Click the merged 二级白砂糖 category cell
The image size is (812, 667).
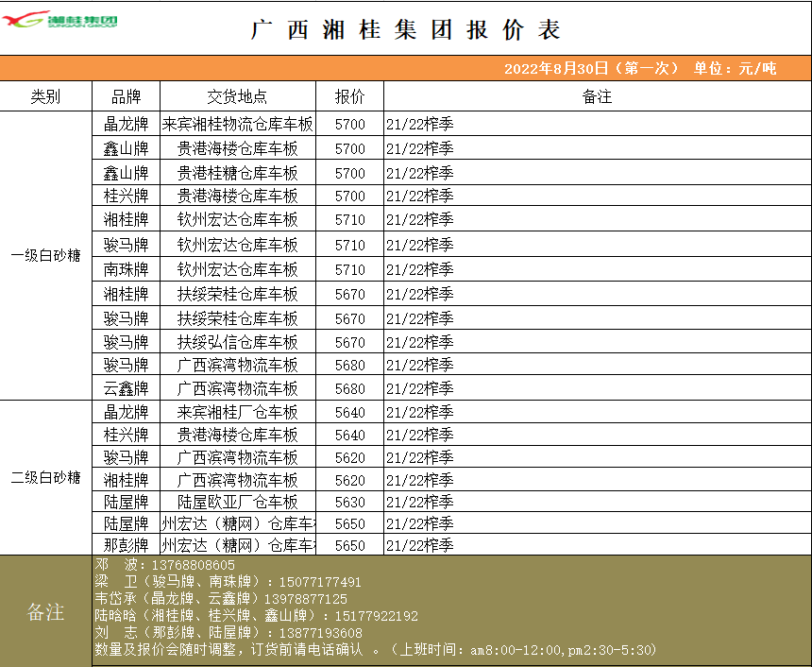click(x=45, y=477)
